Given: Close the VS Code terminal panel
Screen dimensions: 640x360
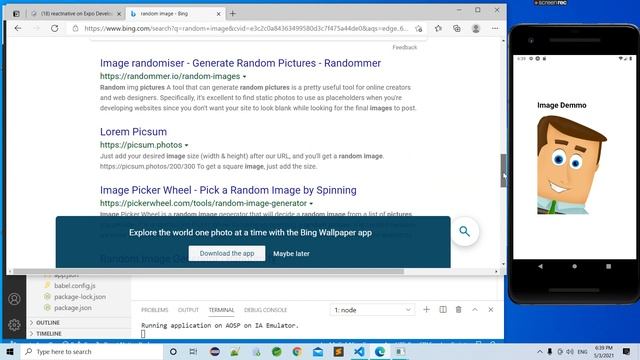Looking at the screenshot, I should pyautogui.click(x=491, y=310).
